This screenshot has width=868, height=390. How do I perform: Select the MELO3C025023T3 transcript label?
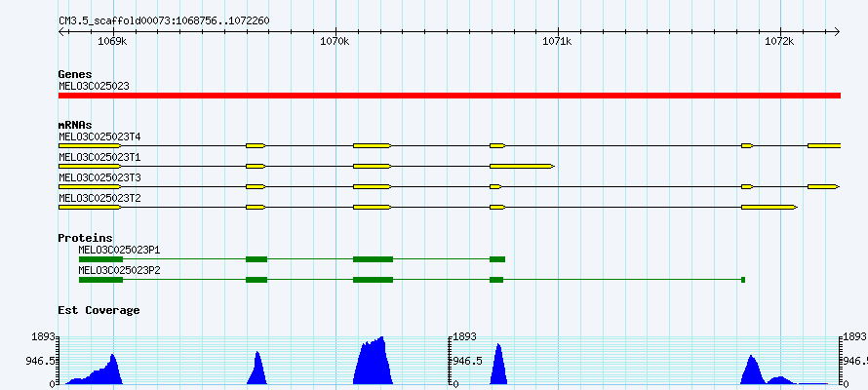[x=99, y=177]
